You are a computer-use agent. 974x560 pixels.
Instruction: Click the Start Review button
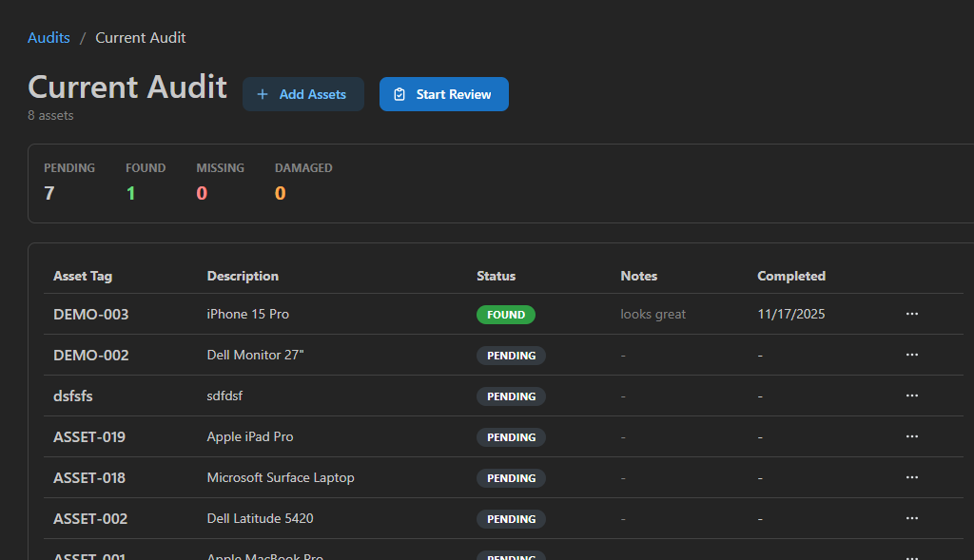[443, 94]
